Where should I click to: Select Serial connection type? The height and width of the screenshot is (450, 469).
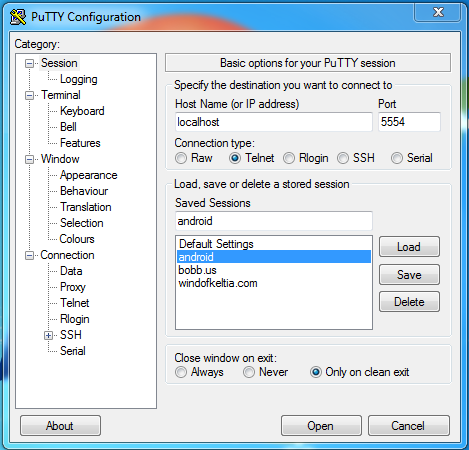click(x=397, y=158)
